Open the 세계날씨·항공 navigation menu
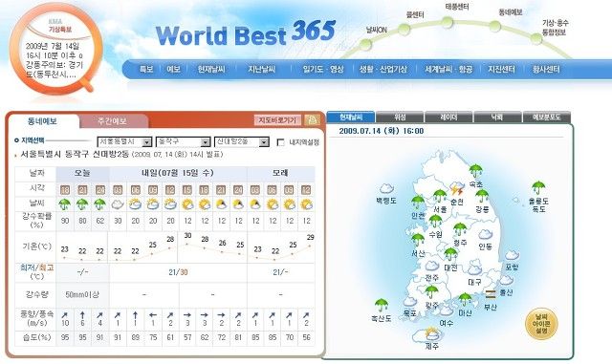Viewport: 612px width, 364px height. point(448,70)
